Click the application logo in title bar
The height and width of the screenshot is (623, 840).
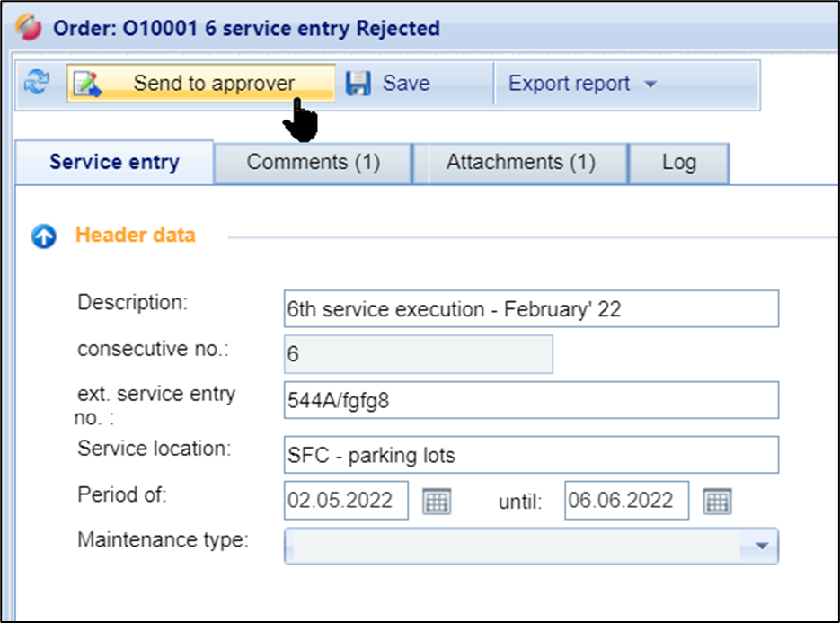[30, 28]
